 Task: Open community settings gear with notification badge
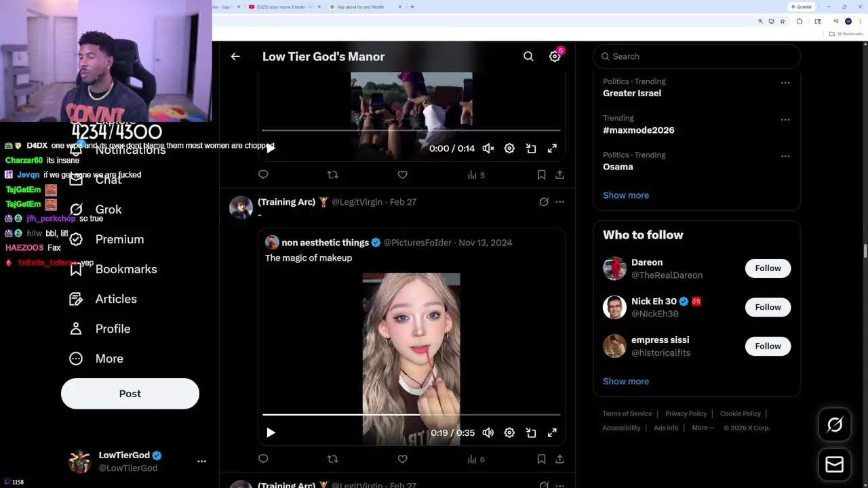555,56
